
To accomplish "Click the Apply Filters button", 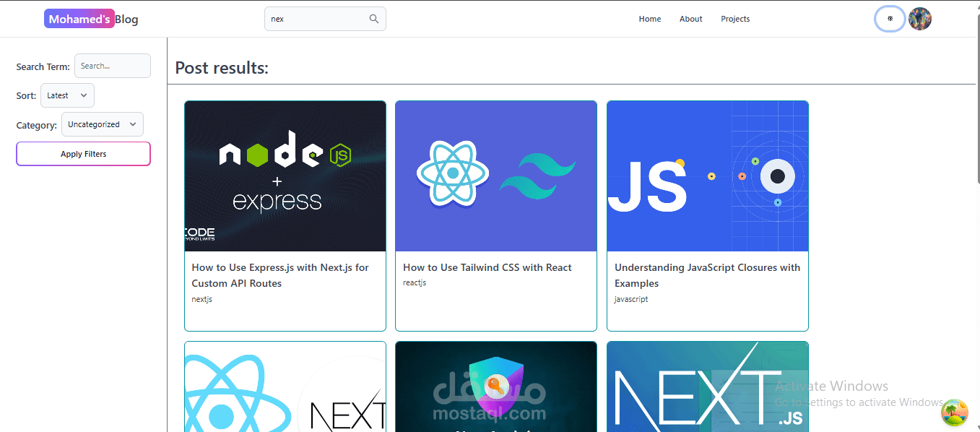I will [x=84, y=154].
